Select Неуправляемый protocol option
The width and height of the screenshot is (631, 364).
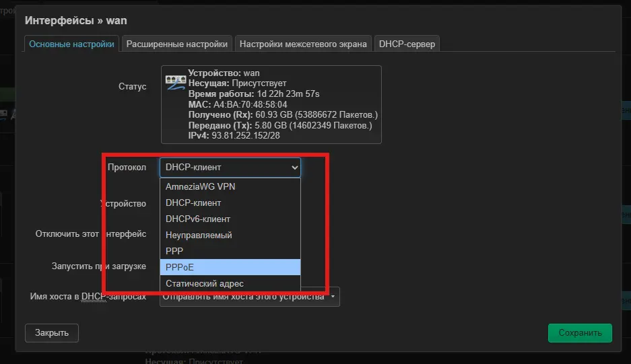click(x=230, y=235)
